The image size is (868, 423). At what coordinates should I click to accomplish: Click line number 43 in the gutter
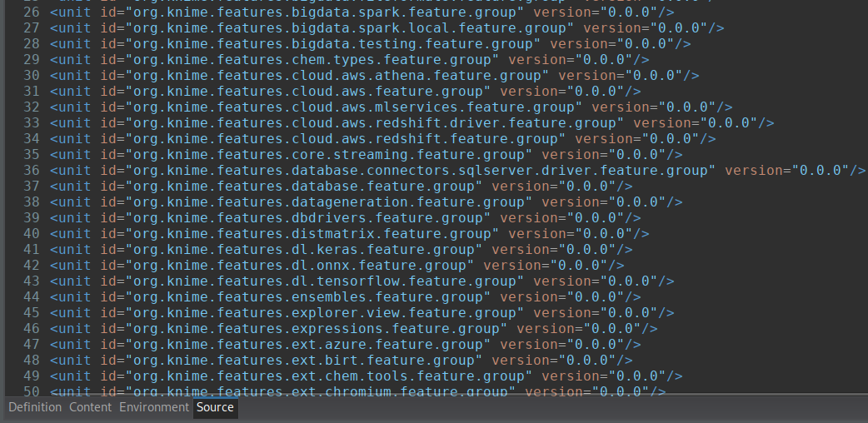tap(32, 281)
